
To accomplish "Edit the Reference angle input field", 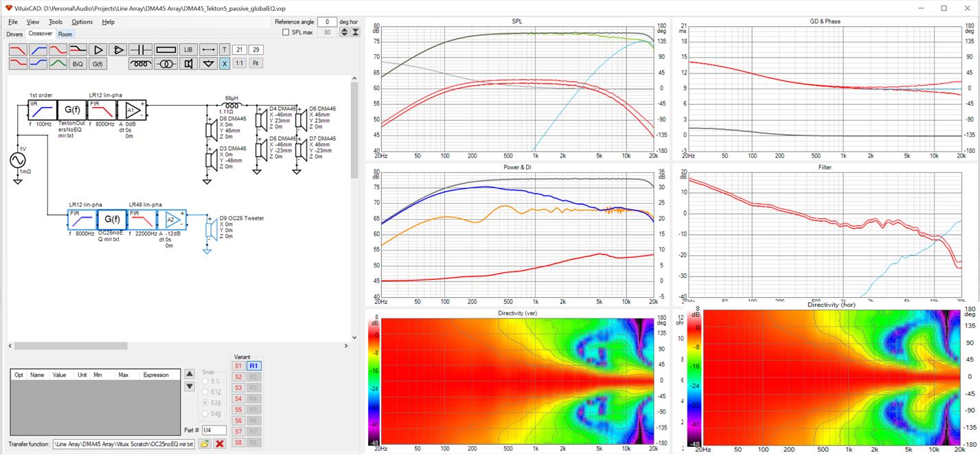I will coord(327,22).
